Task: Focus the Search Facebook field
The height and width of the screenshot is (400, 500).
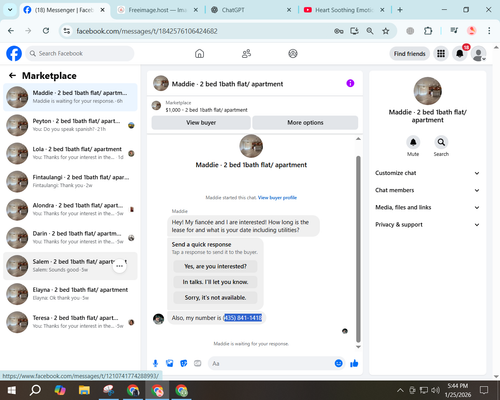Action: point(80,53)
